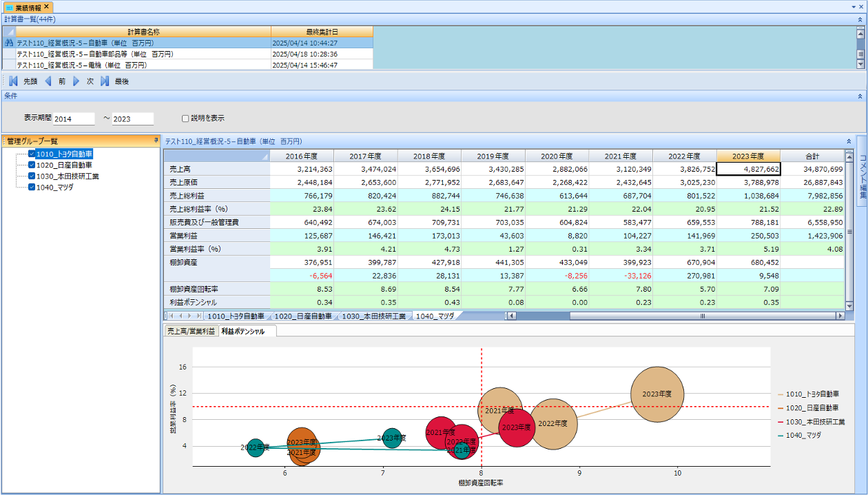Click the teal 2022年度 Mazda bubble
Image resolution: width=868 pixels, height=495 pixels.
256,447
